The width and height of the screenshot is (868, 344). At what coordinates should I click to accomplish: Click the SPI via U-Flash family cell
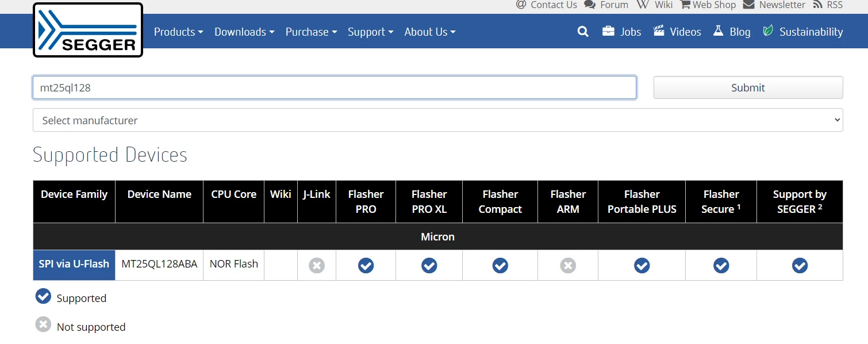point(74,265)
